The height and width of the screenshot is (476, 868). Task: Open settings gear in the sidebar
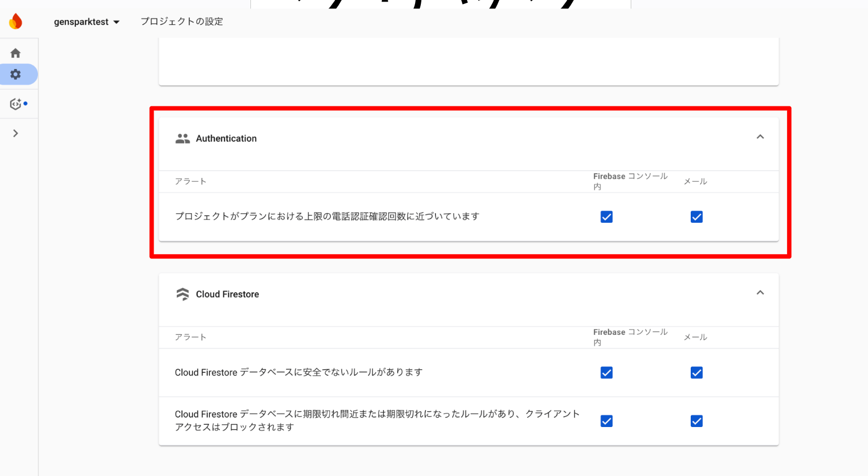(16, 74)
